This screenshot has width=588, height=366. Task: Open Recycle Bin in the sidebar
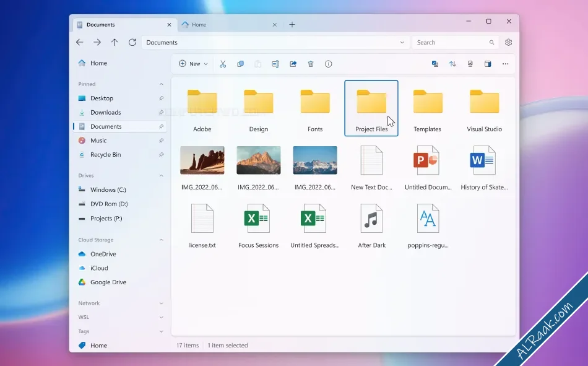(x=119, y=155)
